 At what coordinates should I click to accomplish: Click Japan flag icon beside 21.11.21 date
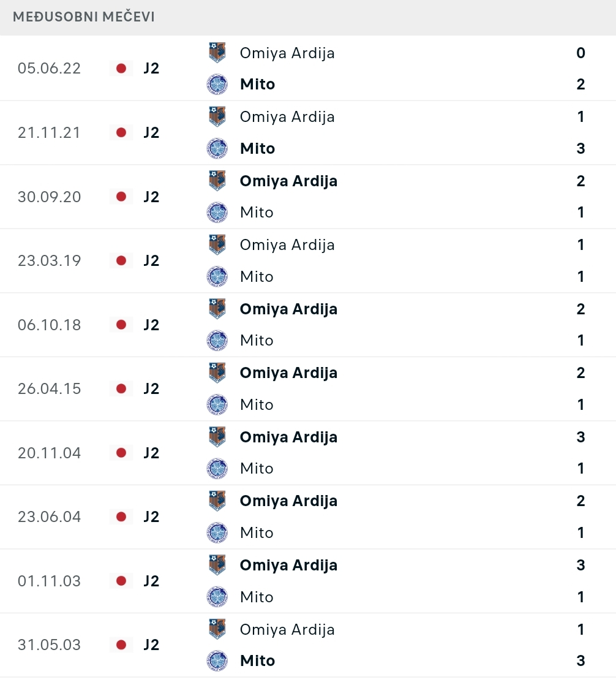[121, 132]
